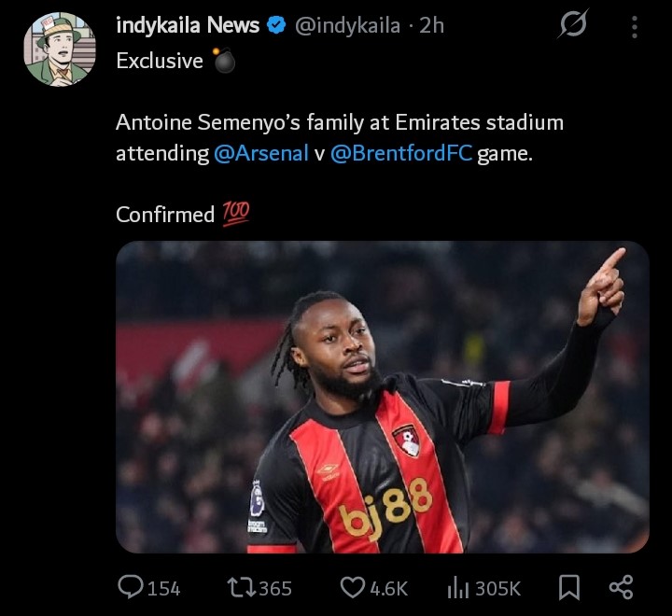The height and width of the screenshot is (616, 672).
Task: Click the tweet text about Semenyo's family
Action: tap(339, 123)
